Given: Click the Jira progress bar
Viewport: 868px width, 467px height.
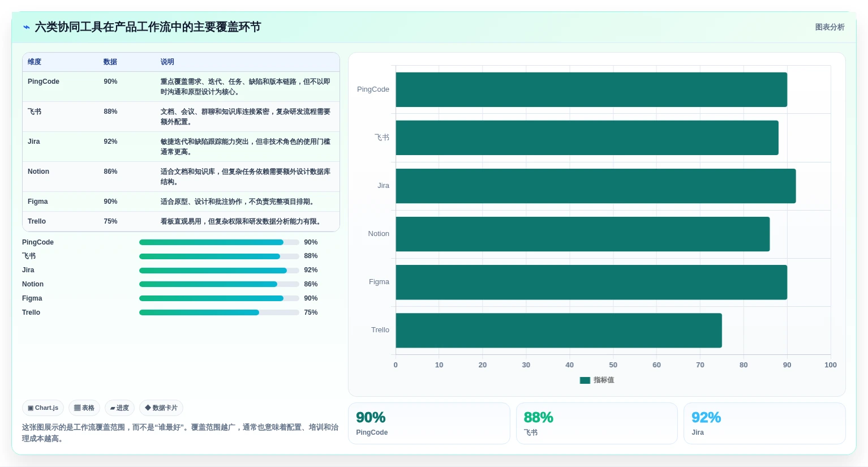Looking at the screenshot, I should [x=219, y=270].
